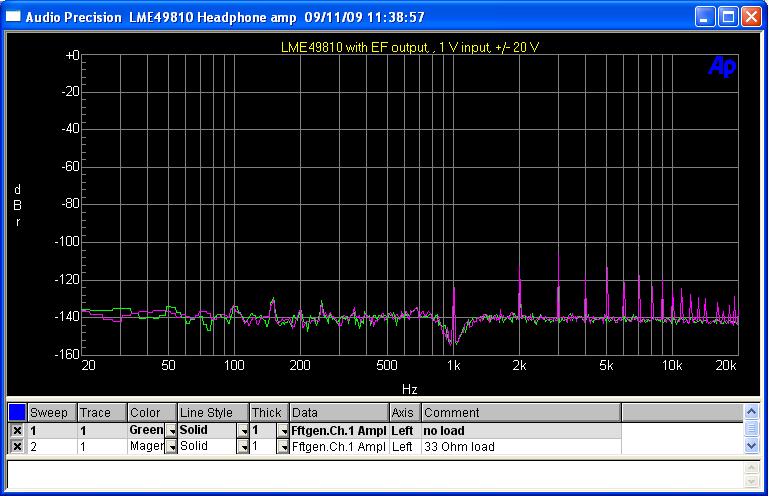Click legend list scrollbar down arrow
The height and width of the screenshot is (496, 769).
coord(751,445)
